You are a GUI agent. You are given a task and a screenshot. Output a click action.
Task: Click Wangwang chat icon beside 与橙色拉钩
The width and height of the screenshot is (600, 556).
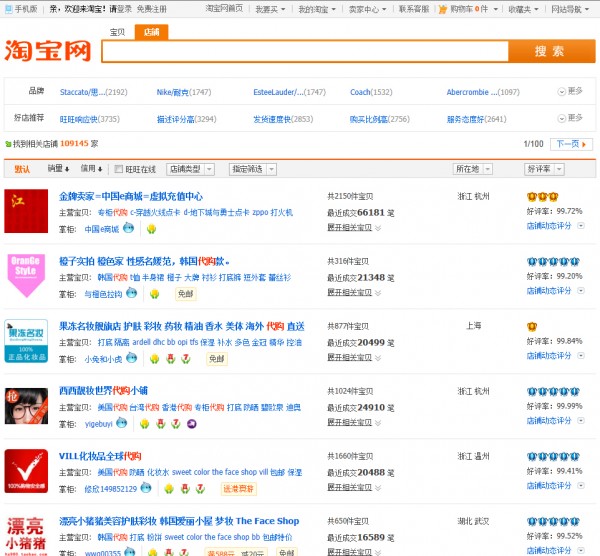(x=132, y=293)
